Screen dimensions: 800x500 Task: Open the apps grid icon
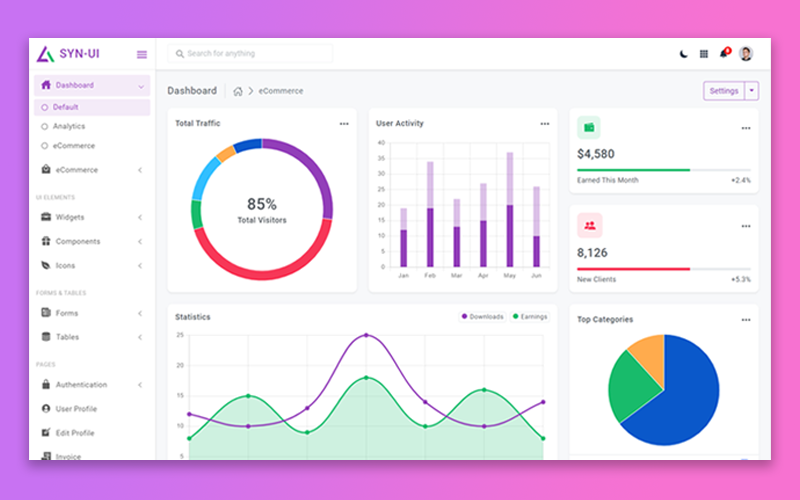[x=704, y=54]
